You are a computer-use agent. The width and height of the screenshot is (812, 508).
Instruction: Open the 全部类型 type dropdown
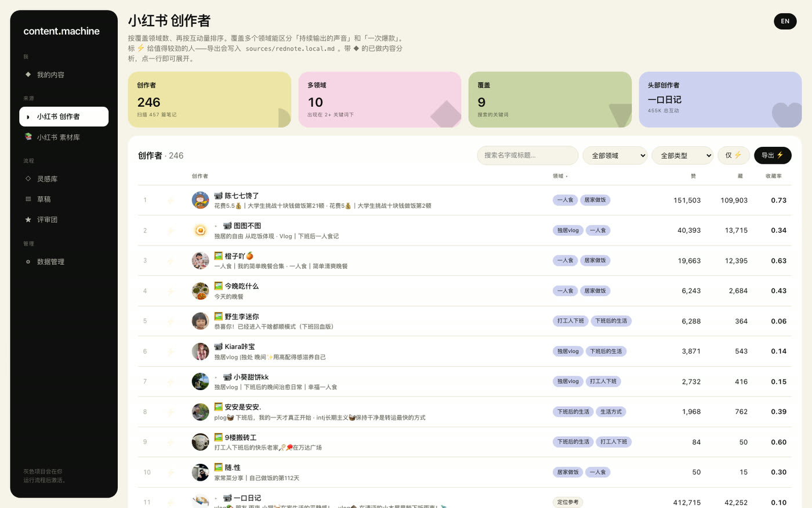coord(683,156)
